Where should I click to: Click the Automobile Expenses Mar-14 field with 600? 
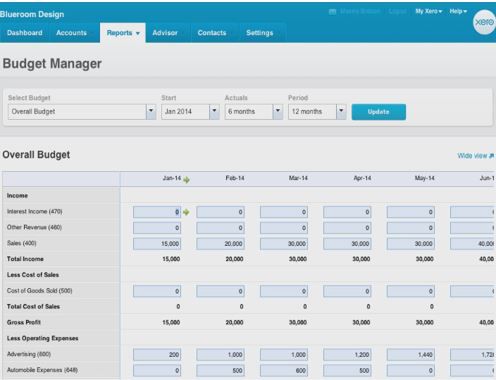coord(284,371)
